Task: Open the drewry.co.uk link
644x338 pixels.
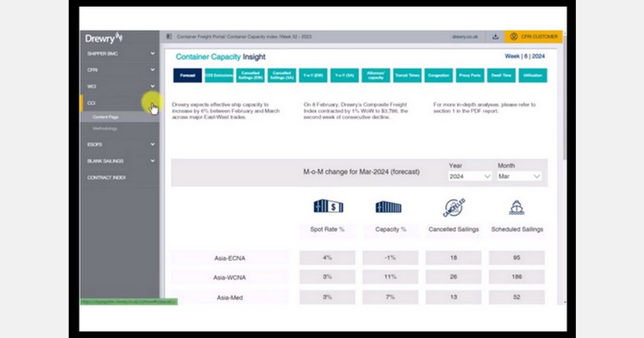Action: (465, 37)
